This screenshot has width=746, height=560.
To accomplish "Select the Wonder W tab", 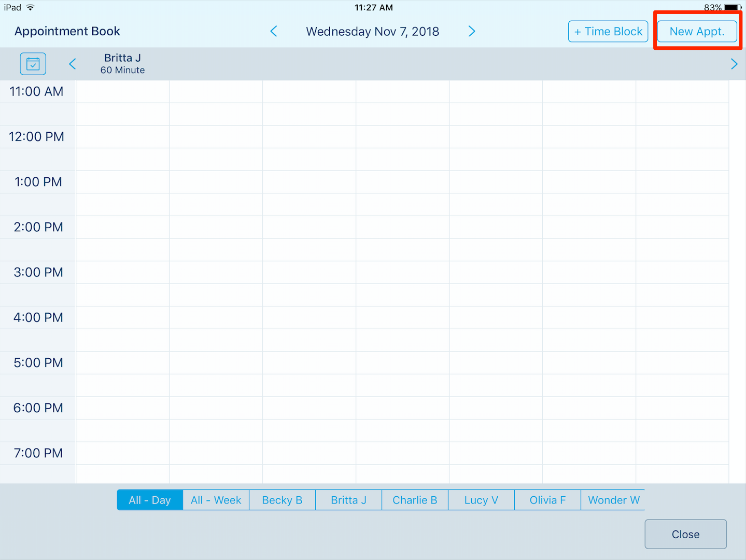I will click(x=613, y=500).
